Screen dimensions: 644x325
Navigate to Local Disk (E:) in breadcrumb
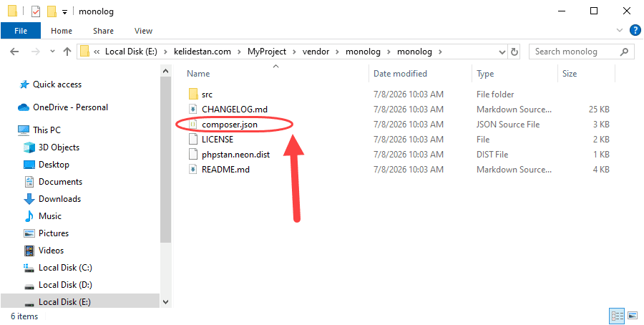tap(131, 52)
